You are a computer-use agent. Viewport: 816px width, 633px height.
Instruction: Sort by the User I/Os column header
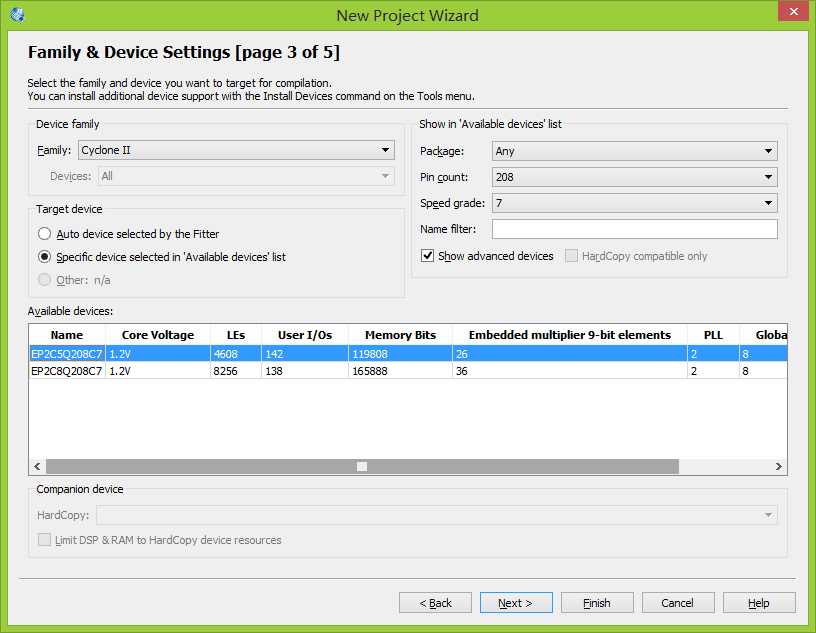304,335
